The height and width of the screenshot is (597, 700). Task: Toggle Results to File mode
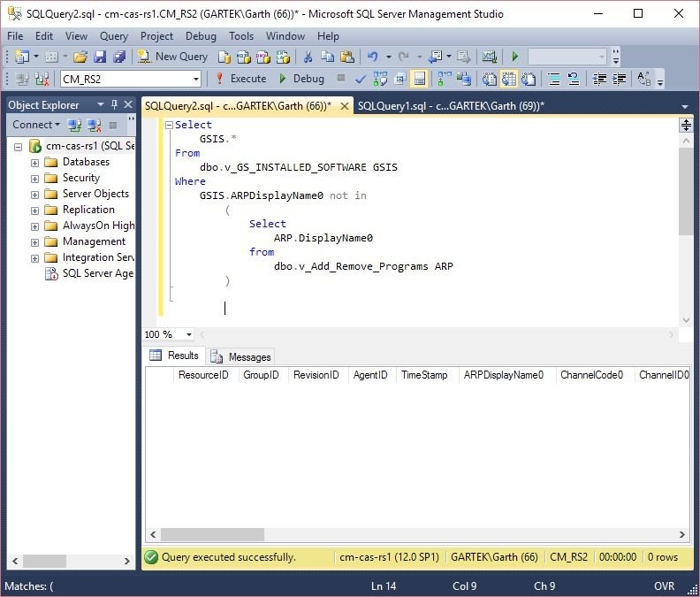point(529,79)
